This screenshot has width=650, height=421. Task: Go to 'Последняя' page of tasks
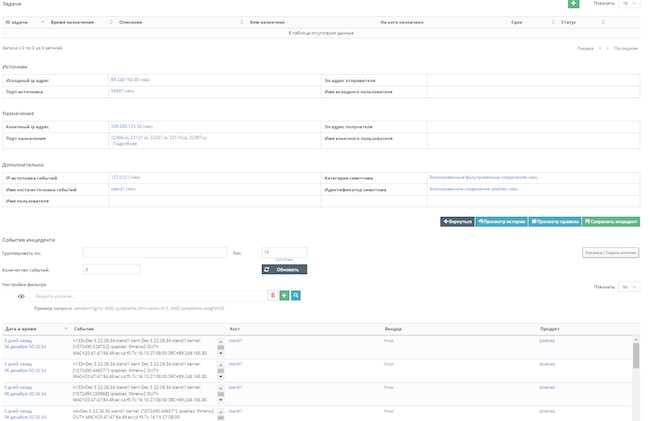(x=626, y=48)
